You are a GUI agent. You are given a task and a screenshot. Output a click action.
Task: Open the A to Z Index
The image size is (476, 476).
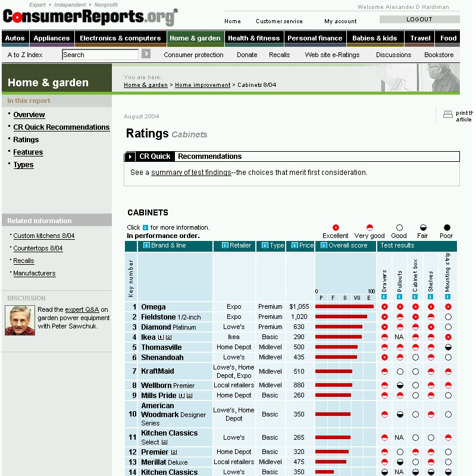tap(25, 55)
